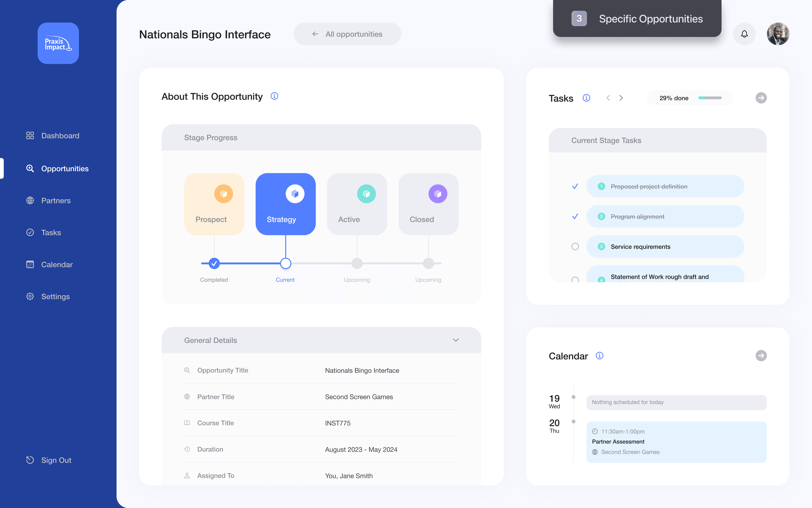This screenshot has height=508, width=812.
Task: Uncheck Program alignment task
Action: pos(575,216)
